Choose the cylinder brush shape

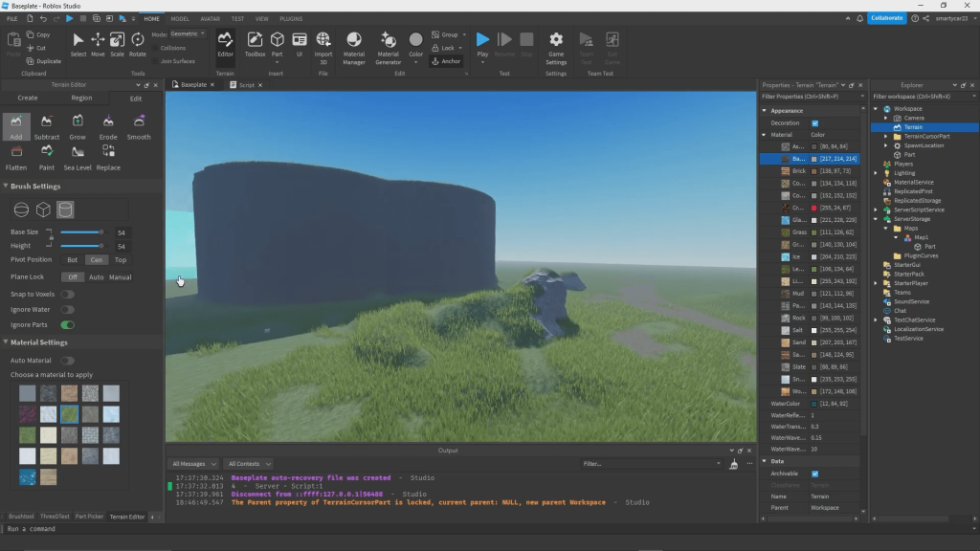[65, 209]
